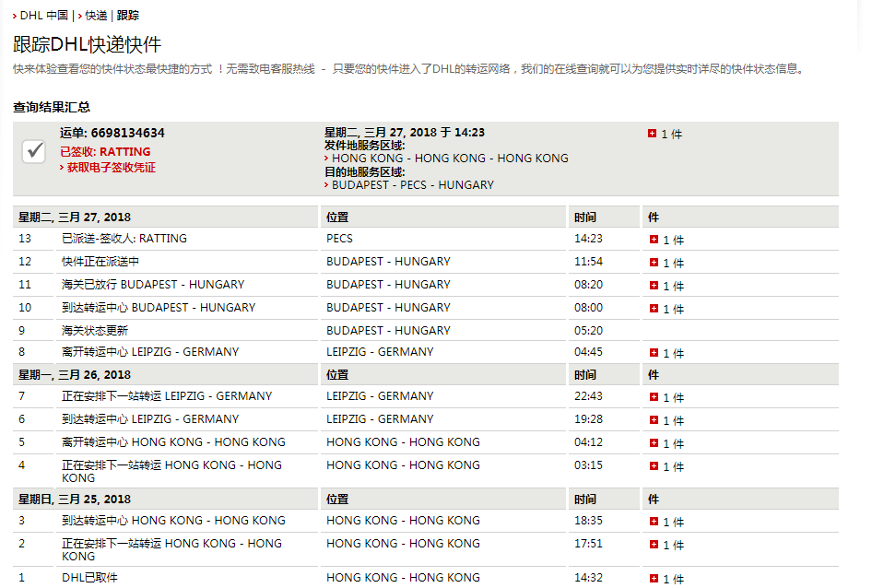This screenshot has height=588, width=872.
Task: Click 海关已放行 BUDAPEST - HUNGARY entry
Action: coord(153,284)
